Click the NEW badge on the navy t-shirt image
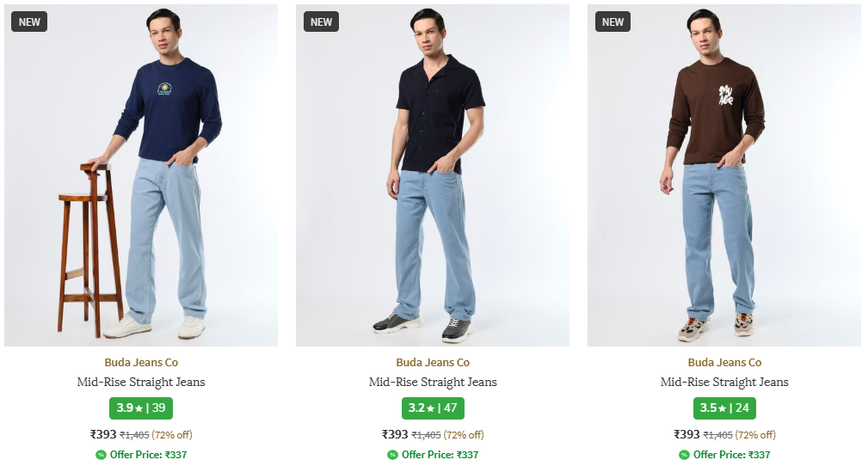The height and width of the screenshot is (472, 868). click(x=29, y=21)
